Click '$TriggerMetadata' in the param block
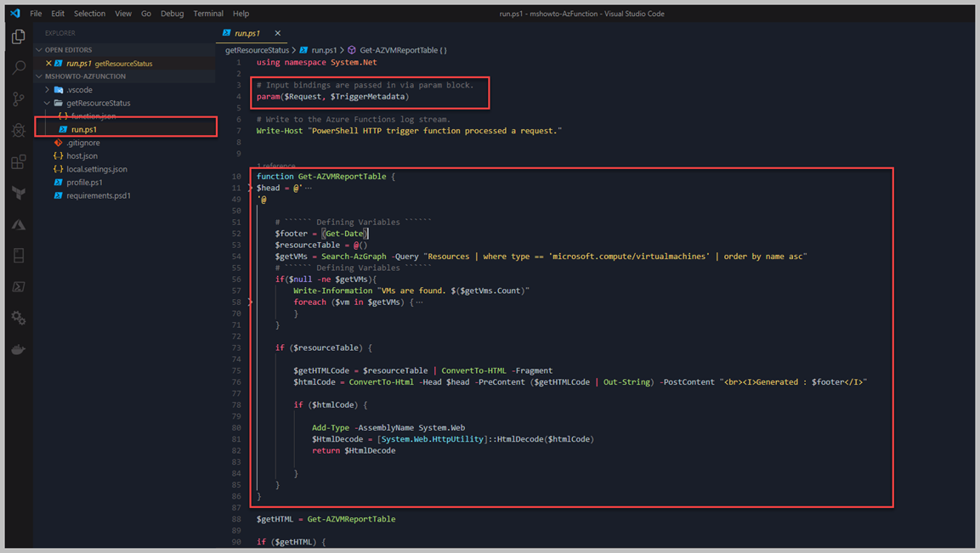Image resolution: width=980 pixels, height=553 pixels. click(x=367, y=97)
